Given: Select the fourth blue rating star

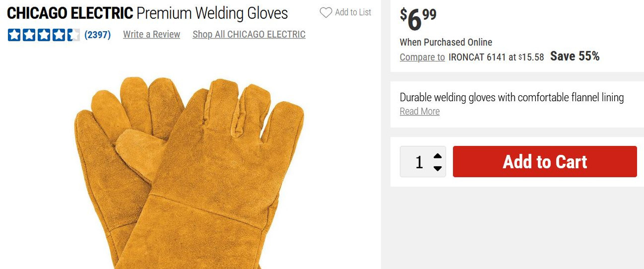Looking at the screenshot, I should 58,35.
